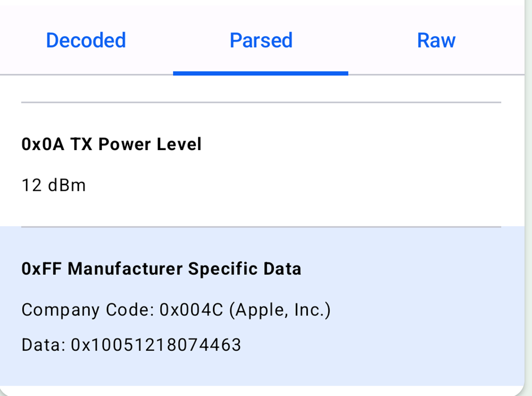Click the Apple, Inc. company name

pyautogui.click(x=280, y=310)
